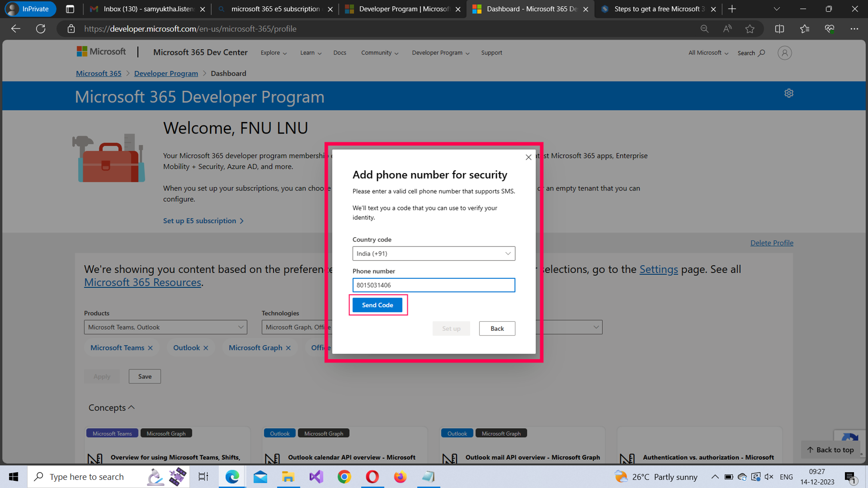Remove the Microsoft Teams filter tag

pyautogui.click(x=150, y=348)
